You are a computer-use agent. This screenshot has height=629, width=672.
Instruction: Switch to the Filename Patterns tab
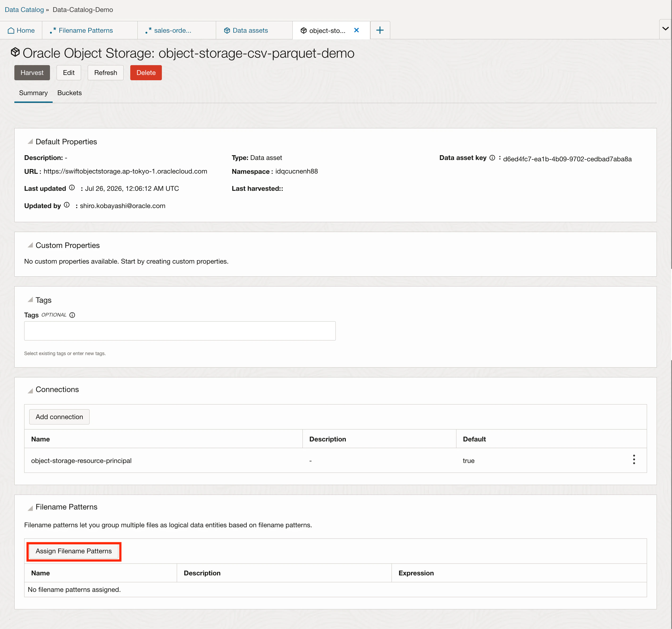pyautogui.click(x=90, y=30)
